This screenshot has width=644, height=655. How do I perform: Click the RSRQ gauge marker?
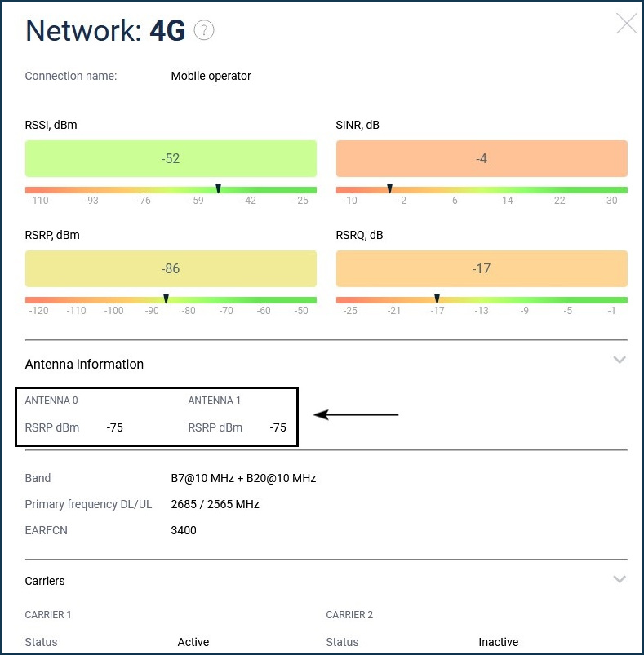tap(437, 299)
